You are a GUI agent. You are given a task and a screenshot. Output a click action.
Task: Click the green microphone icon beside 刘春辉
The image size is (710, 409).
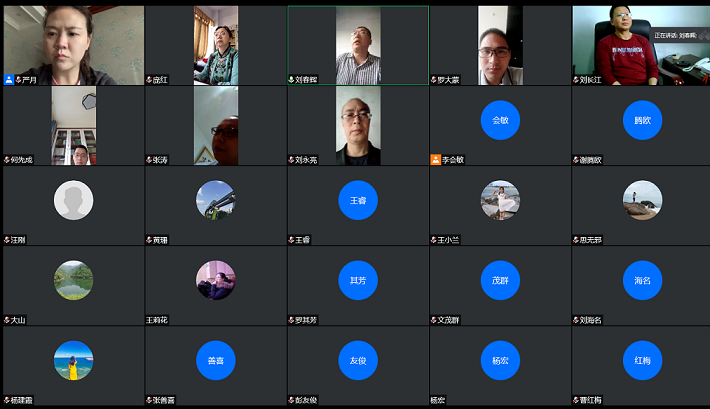pos(292,79)
